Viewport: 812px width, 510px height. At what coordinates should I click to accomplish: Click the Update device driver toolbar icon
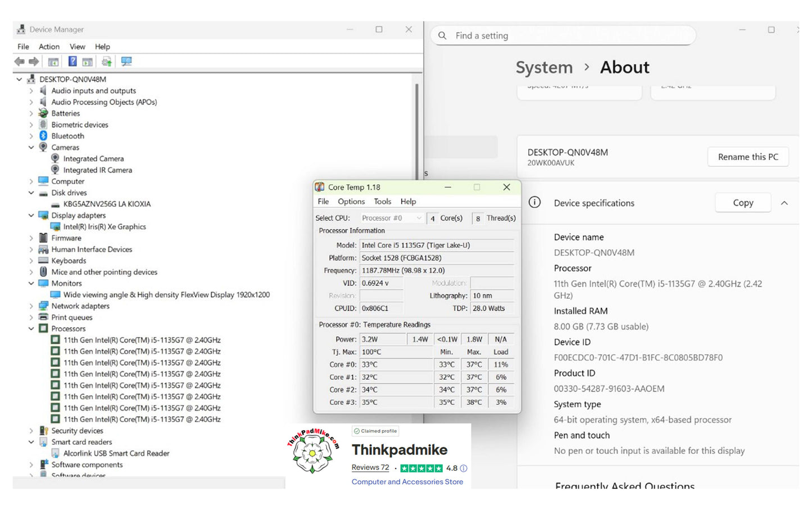pos(106,62)
